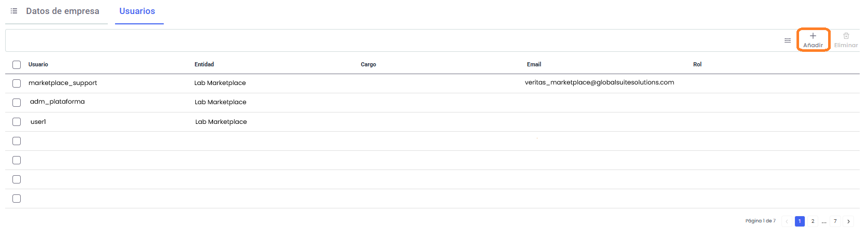This screenshot has width=868, height=240.
Task: Tick the select-all checkbox in header
Action: coord(17,65)
